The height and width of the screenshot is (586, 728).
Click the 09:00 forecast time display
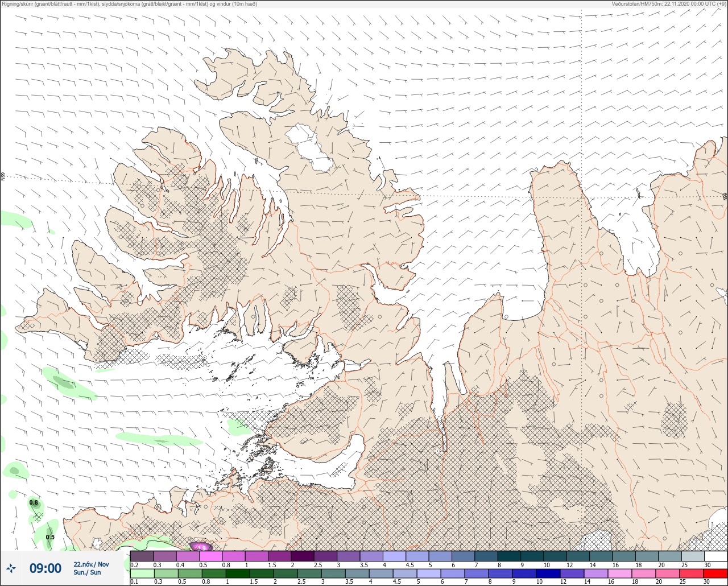(x=45, y=568)
